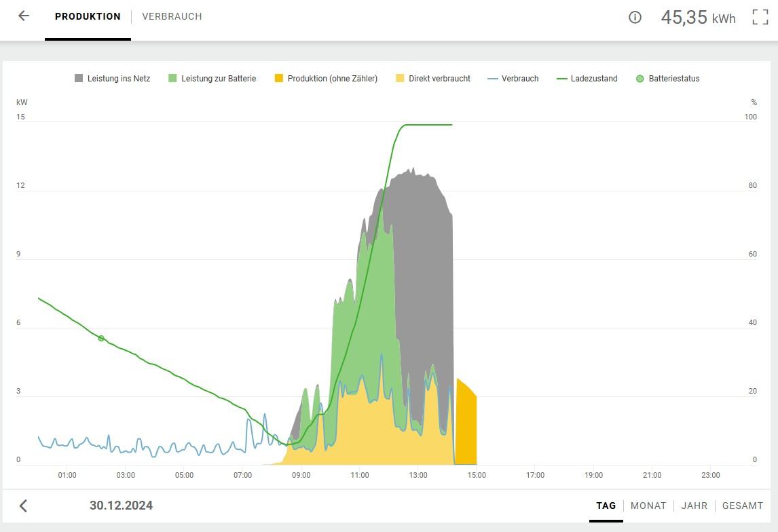This screenshot has height=532, width=778.
Task: Select the GESAMT time range tab
Action: tap(742, 506)
